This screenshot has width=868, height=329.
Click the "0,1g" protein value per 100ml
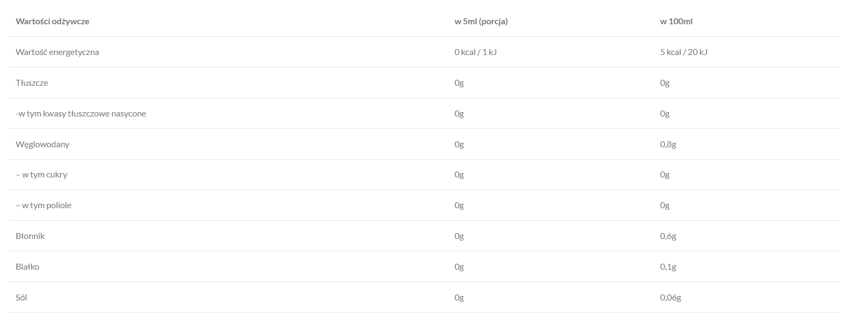pos(668,267)
